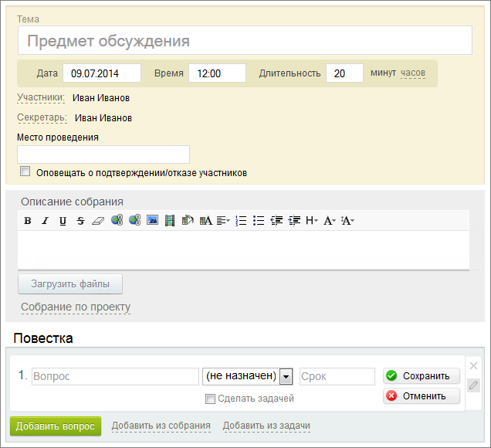
Task: Toggle bold formatting in description editor
Action: click(28, 221)
